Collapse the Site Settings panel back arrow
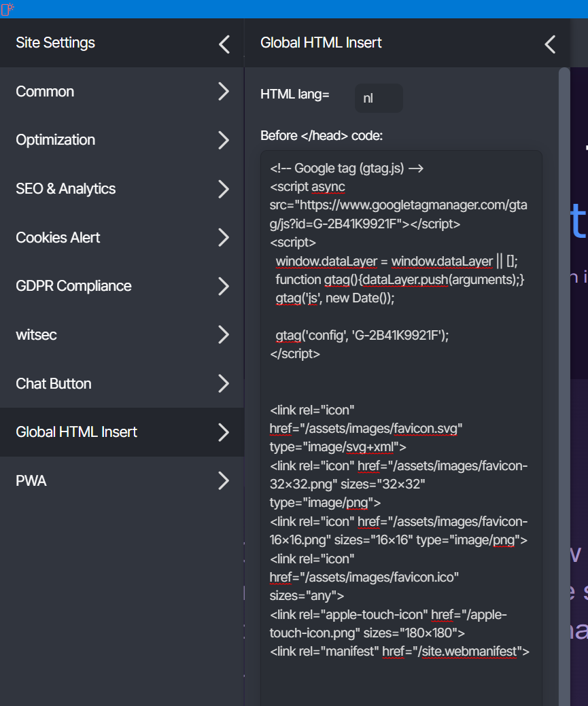 tap(224, 44)
